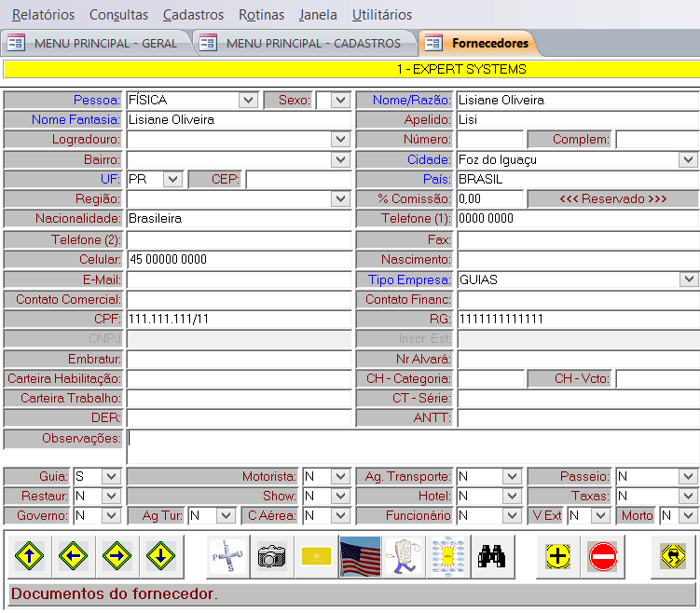Toggle the Motorista S/N selector
This screenshot has width=700, height=613.
(x=339, y=477)
